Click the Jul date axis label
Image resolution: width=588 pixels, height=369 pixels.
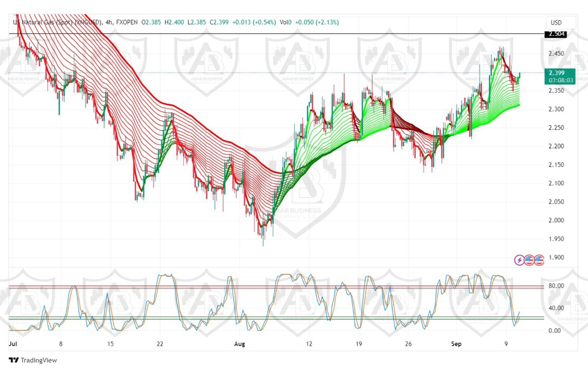(13, 344)
